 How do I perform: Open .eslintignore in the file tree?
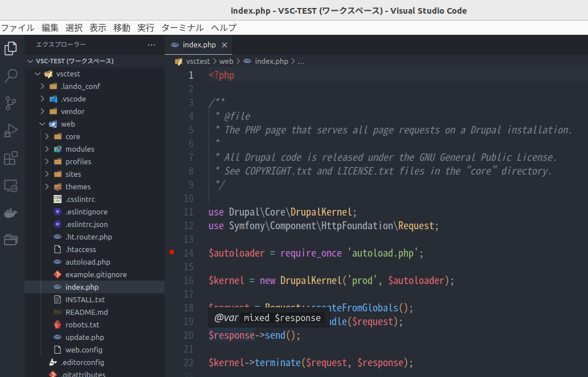(x=86, y=212)
